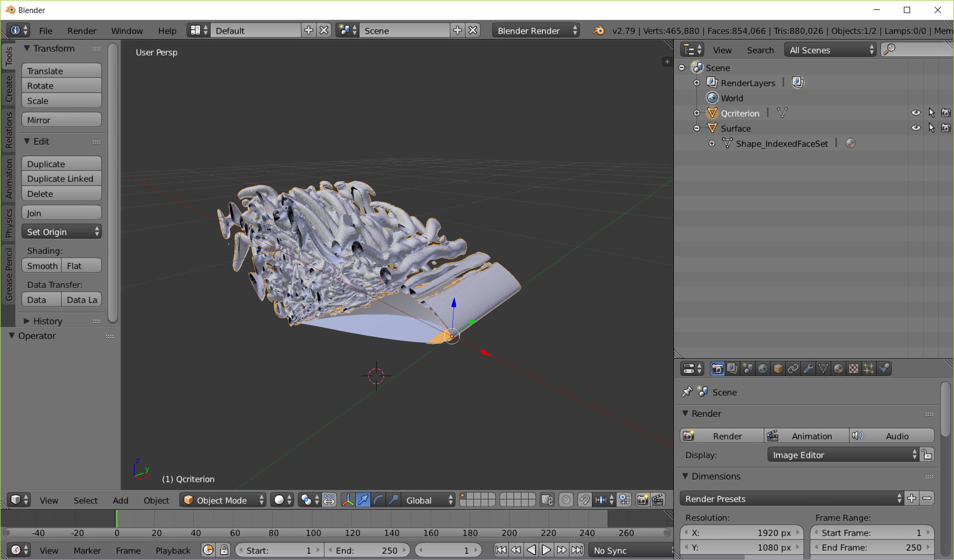
Task: Hide the Qcriterion object with its eye toggle
Action: tap(916, 112)
